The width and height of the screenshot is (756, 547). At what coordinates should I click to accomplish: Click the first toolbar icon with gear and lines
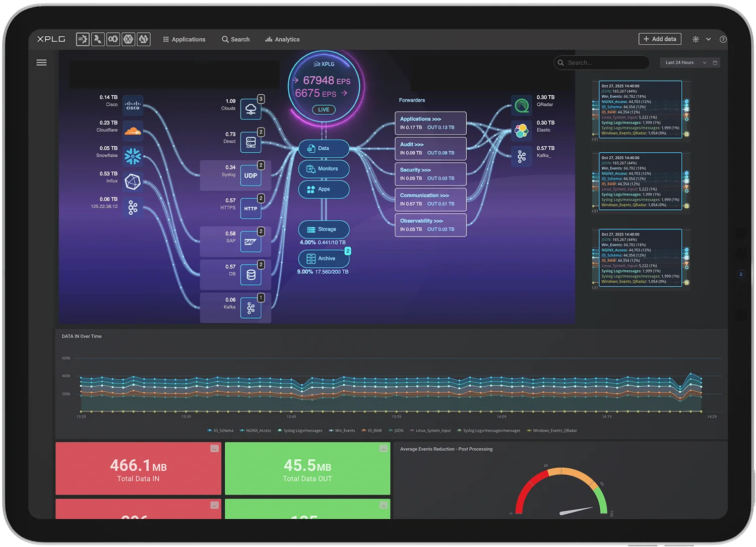point(83,39)
